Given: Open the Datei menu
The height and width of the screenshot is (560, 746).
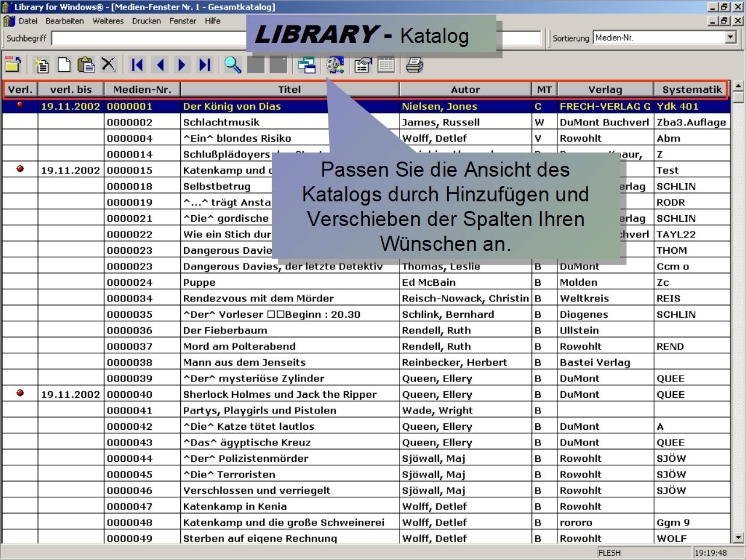Looking at the screenshot, I should coord(28,21).
